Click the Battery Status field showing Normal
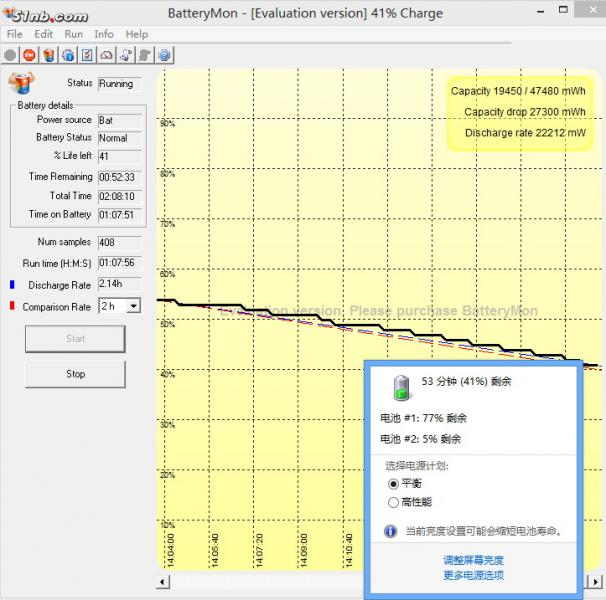This screenshot has width=606, height=600. pyautogui.click(x=120, y=138)
